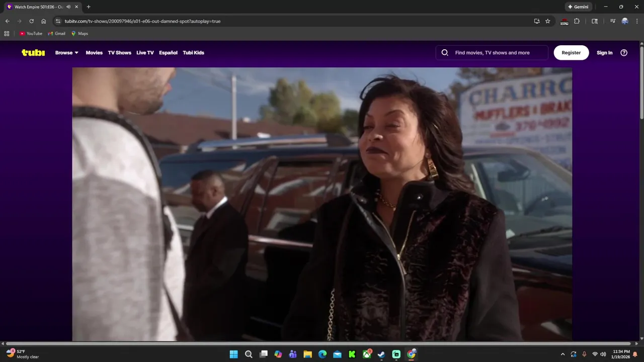Open the volume speaker tray icon
644x362 pixels.
point(603,354)
